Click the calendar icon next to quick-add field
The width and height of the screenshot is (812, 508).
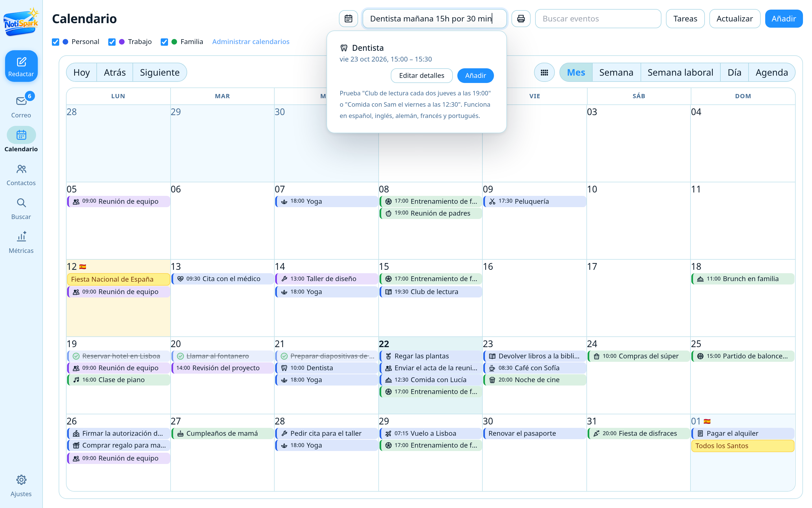pyautogui.click(x=348, y=18)
